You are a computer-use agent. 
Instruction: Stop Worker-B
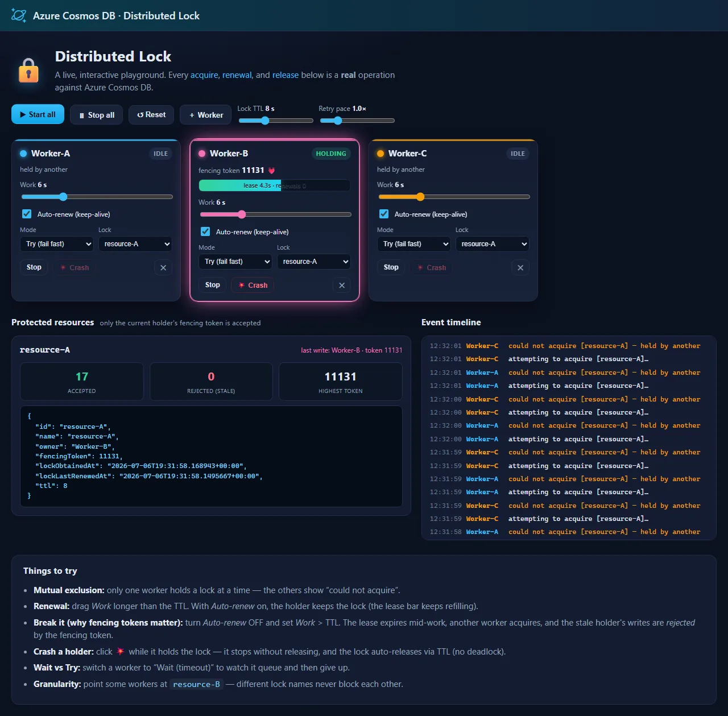(213, 285)
